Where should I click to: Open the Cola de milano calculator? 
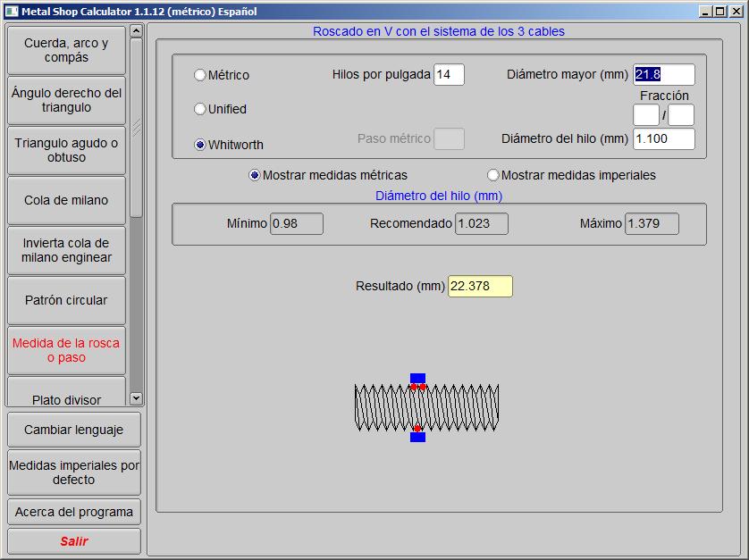(67, 200)
